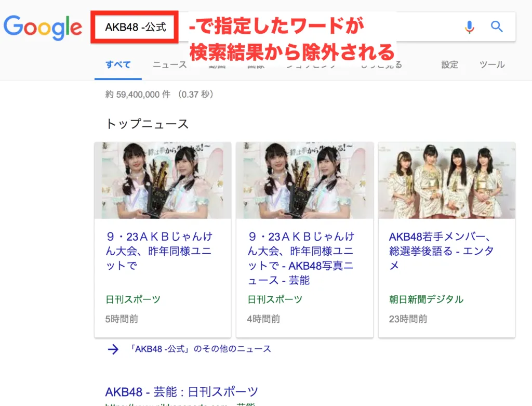
Task: Click 日刊スポーツ source on the 4時間前 card
Action: pyautogui.click(x=274, y=299)
